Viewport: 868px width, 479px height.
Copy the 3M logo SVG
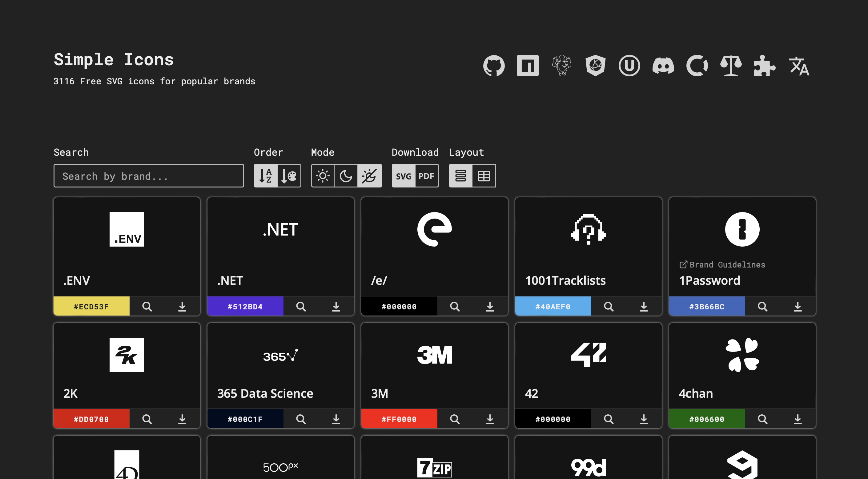(x=434, y=355)
